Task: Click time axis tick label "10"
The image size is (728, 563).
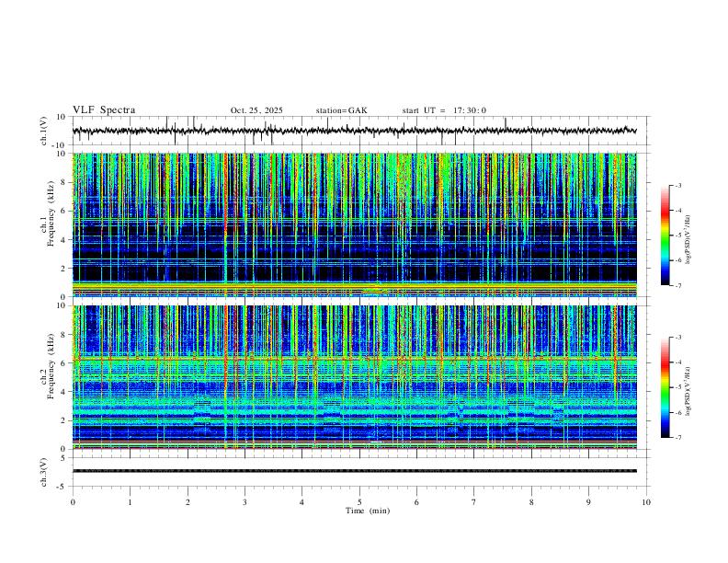Action: tap(646, 502)
